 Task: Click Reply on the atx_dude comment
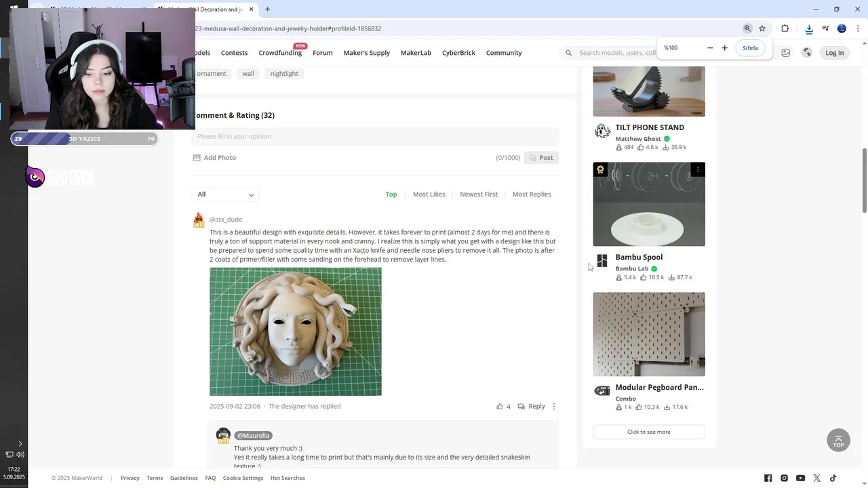[x=532, y=407]
